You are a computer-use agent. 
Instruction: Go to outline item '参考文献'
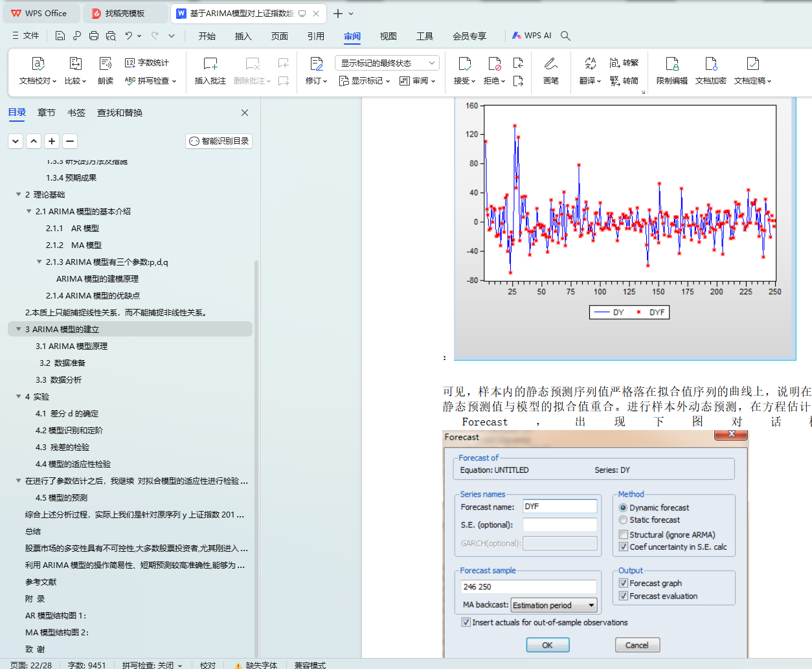41,582
